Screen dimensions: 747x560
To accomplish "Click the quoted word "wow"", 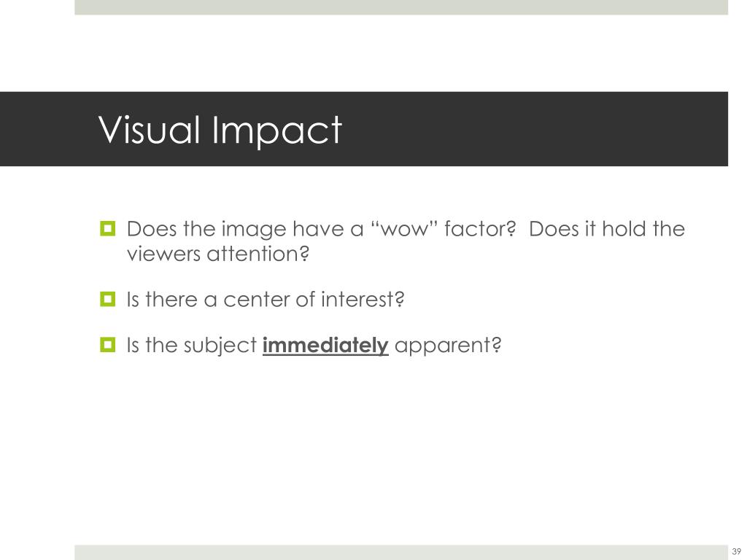I will click(403, 228).
